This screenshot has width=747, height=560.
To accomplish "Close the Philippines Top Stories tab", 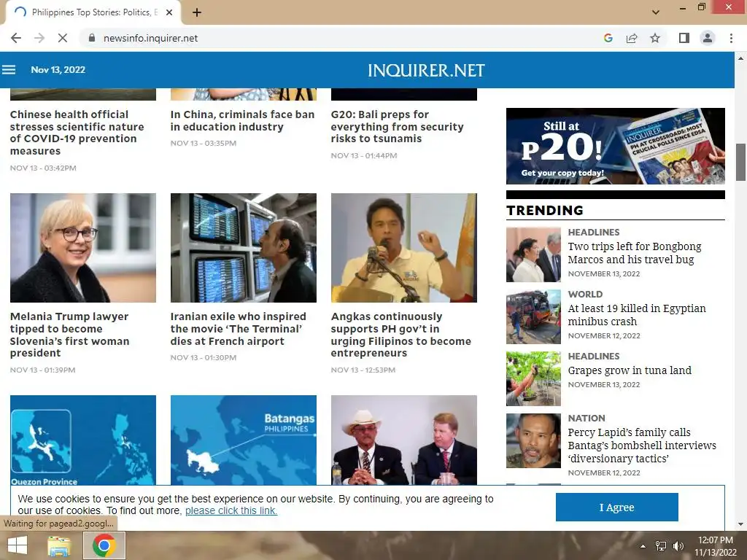I will [x=169, y=12].
